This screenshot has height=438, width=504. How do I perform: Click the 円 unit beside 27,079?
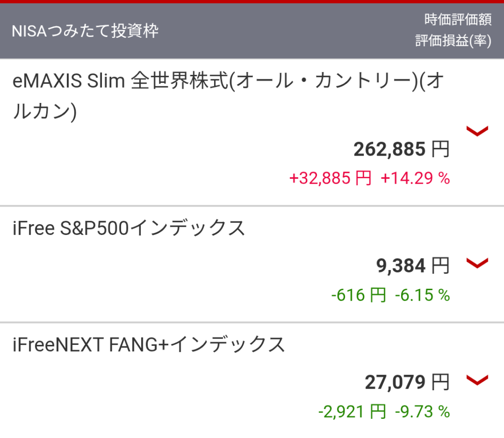click(441, 382)
